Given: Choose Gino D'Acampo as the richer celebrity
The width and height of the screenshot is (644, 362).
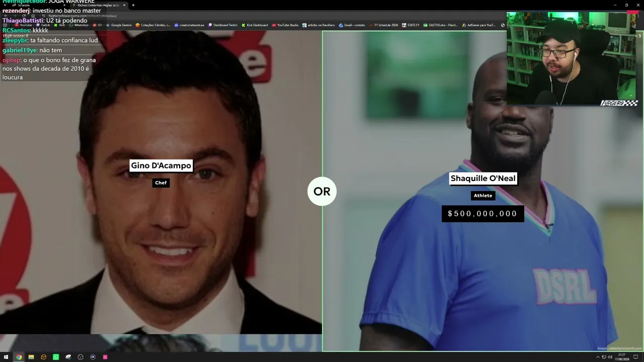Looking at the screenshot, I should tap(161, 183).
